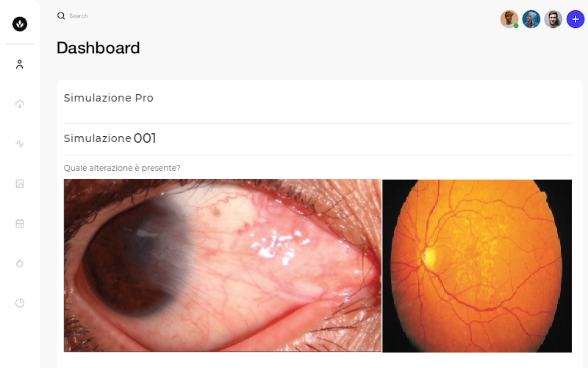This screenshot has width=588, height=368.
Task: Open the retinal fundus image
Action: (x=477, y=266)
